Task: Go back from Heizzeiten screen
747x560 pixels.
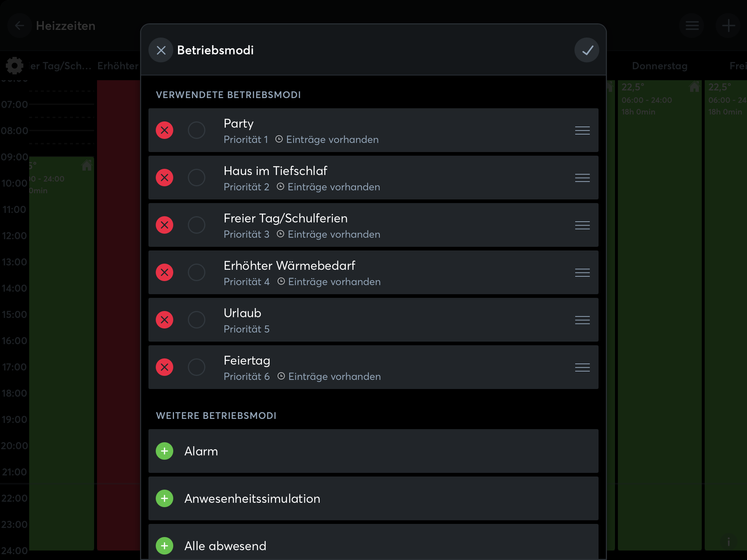Action: coord(20,26)
